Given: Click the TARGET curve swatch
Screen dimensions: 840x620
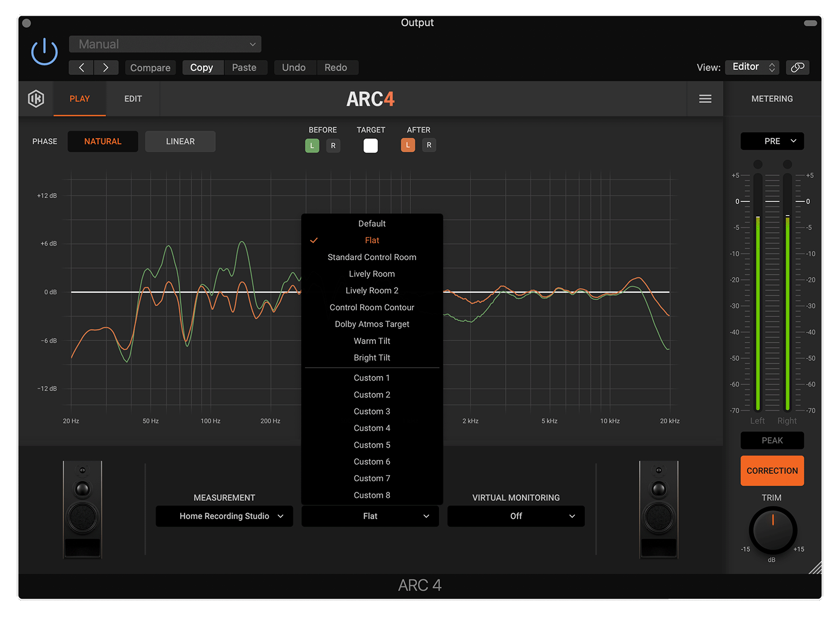Looking at the screenshot, I should (x=370, y=145).
